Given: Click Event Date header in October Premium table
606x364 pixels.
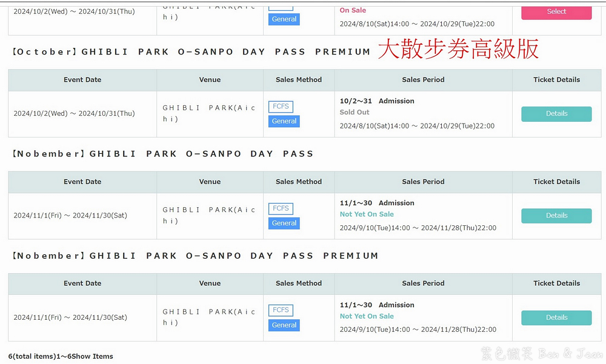Looking at the screenshot, I should pyautogui.click(x=82, y=80).
